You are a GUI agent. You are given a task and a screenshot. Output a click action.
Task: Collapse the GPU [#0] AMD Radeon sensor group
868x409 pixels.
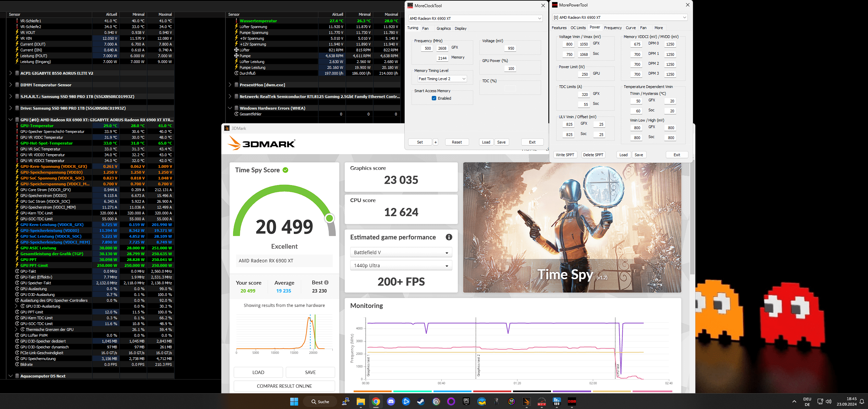11,120
